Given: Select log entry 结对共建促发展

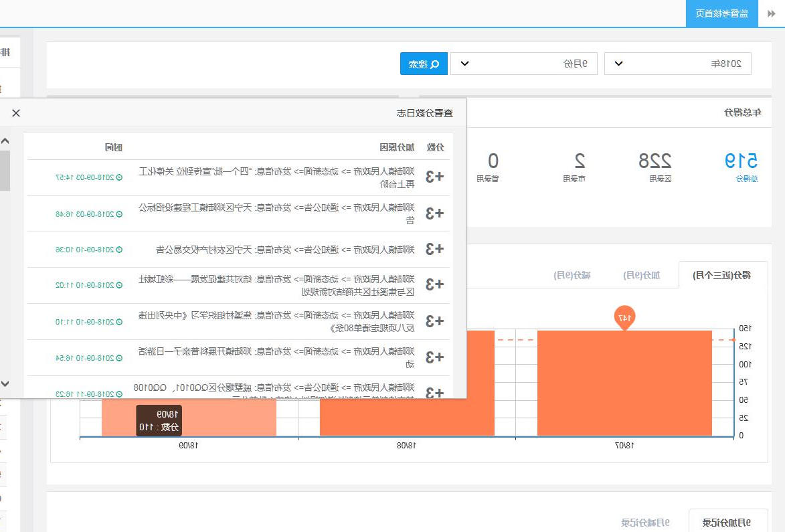Looking at the screenshot, I should click(x=238, y=285).
